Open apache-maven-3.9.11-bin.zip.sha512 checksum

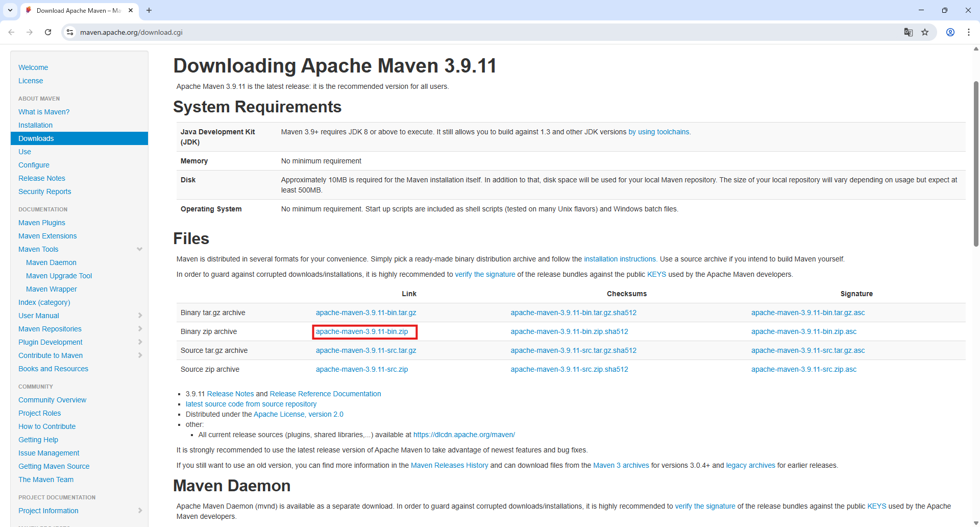[x=570, y=331]
